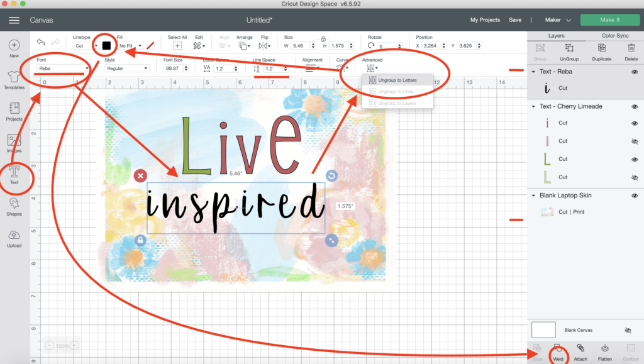Select the Text tool
Viewport: 644px width, 364px height.
click(x=14, y=175)
